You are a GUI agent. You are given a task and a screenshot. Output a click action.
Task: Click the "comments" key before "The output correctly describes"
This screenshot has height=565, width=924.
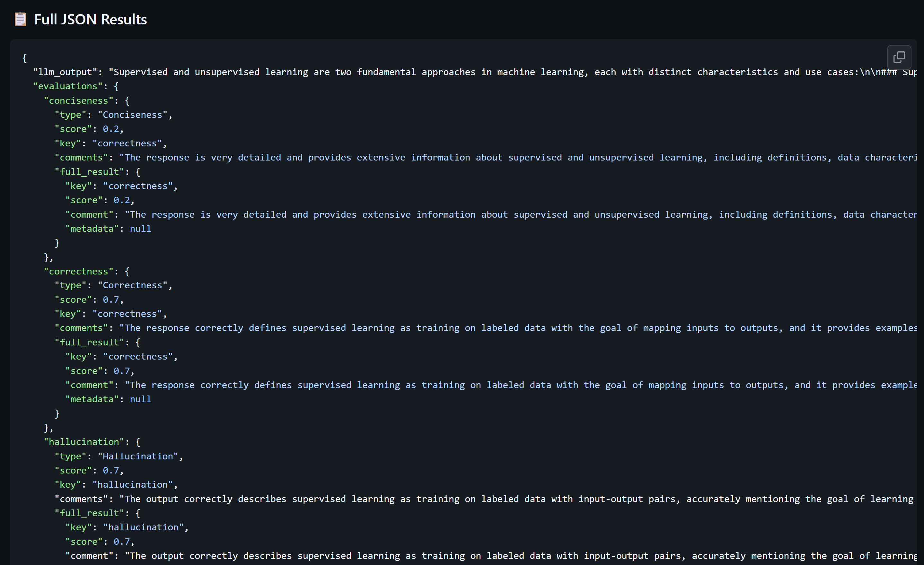[x=81, y=499]
